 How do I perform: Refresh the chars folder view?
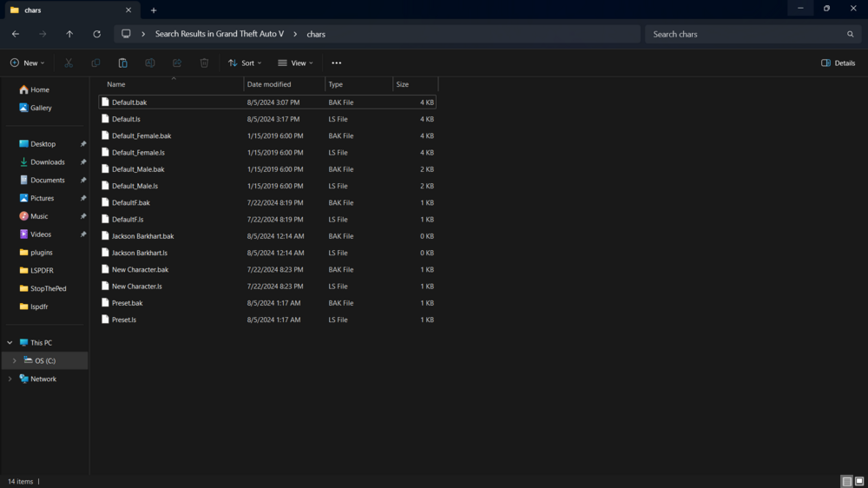(97, 34)
